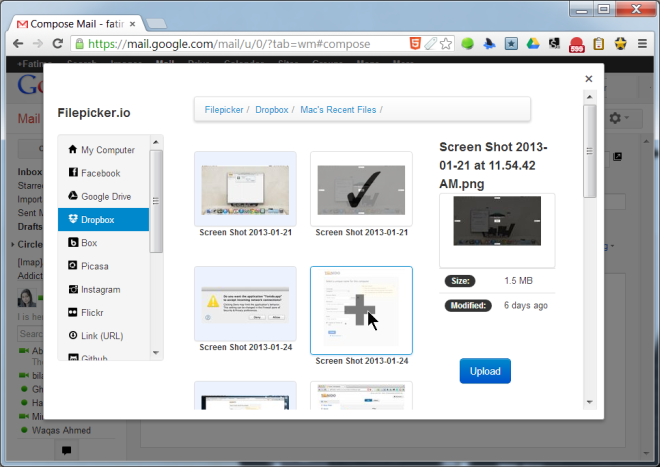This screenshot has height=467, width=660.
Task: Click the HTML5 shield icon in address bar
Action: [415, 43]
